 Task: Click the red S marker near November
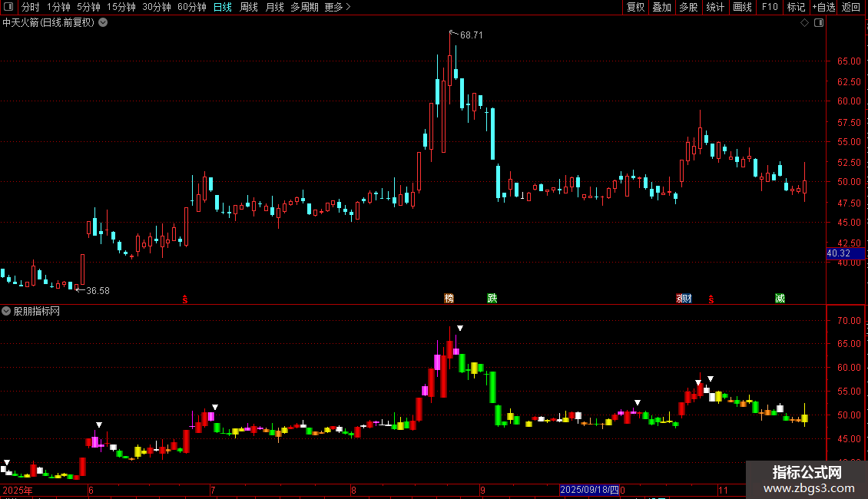pyautogui.click(x=711, y=299)
